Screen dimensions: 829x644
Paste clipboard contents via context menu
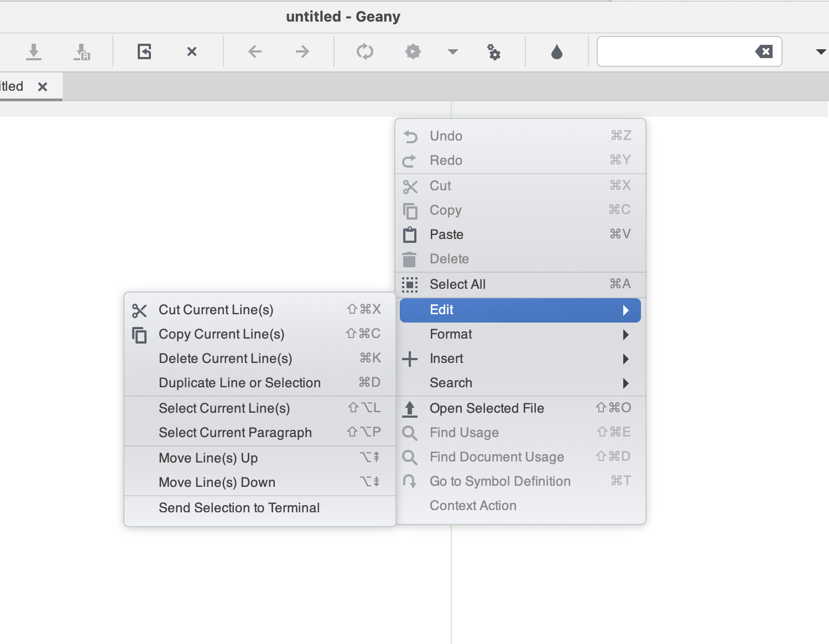click(520, 234)
